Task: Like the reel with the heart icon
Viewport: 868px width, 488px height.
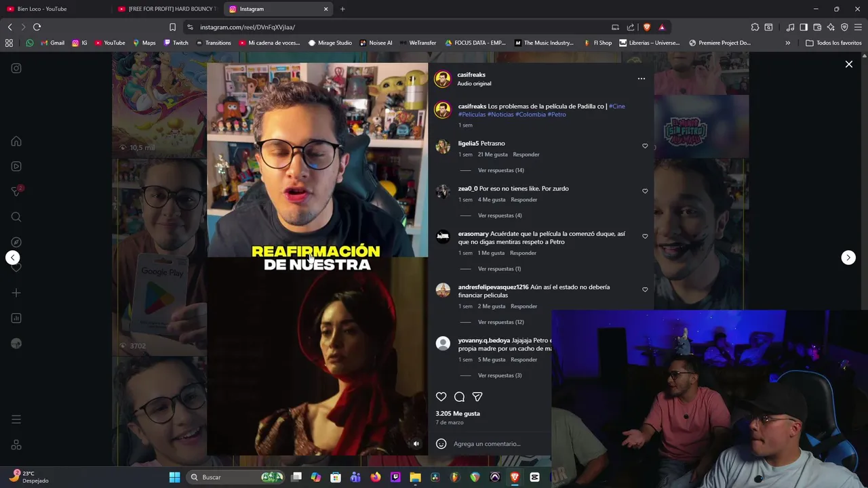Action: coord(441,396)
